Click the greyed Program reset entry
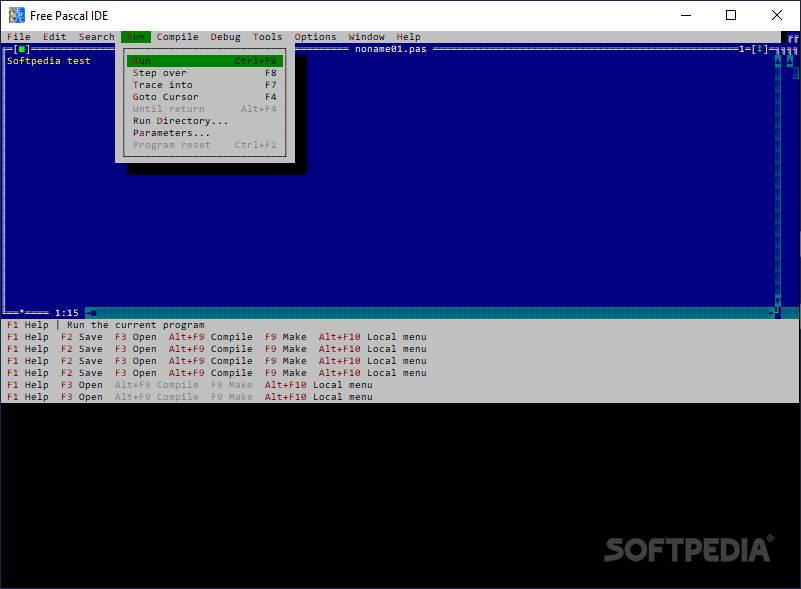The height and width of the screenshot is (589, 801). (205, 145)
